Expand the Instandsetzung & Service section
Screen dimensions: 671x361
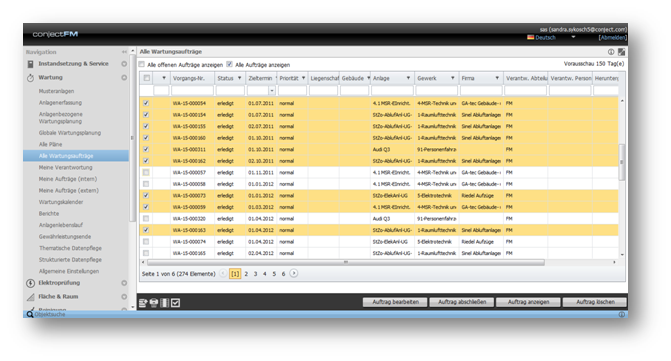(124, 64)
